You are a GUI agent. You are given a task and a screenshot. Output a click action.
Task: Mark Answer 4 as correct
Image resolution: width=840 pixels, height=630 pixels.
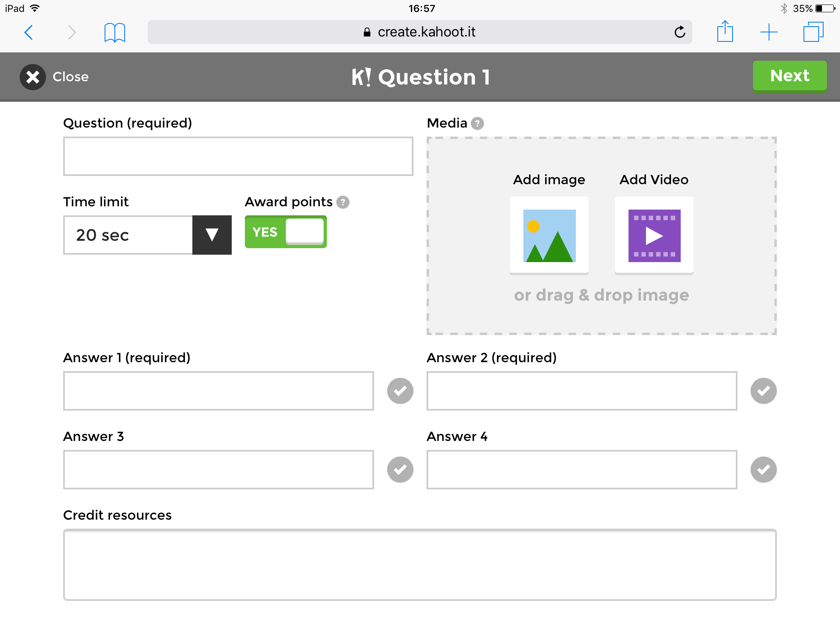763,469
